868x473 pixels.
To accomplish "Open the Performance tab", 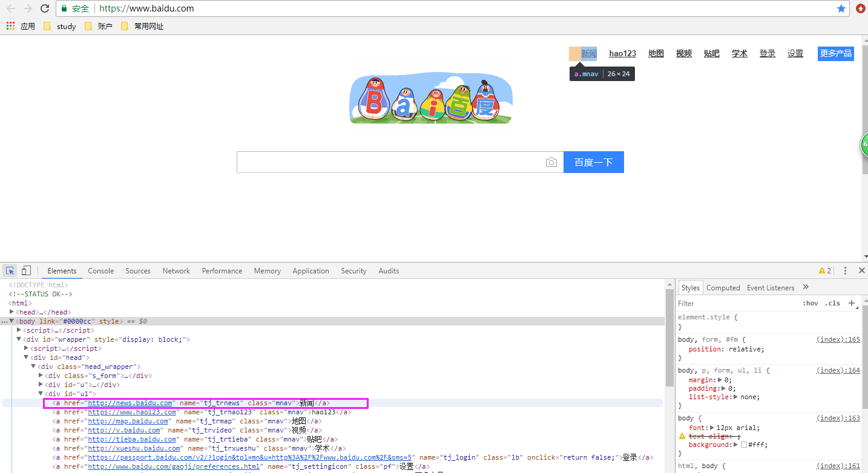I will tap(222, 271).
